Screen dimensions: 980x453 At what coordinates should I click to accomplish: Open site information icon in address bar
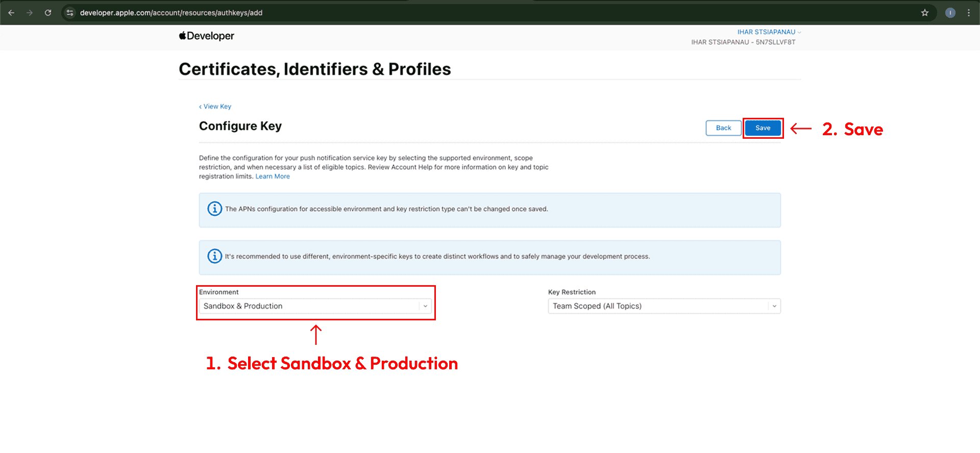70,13
